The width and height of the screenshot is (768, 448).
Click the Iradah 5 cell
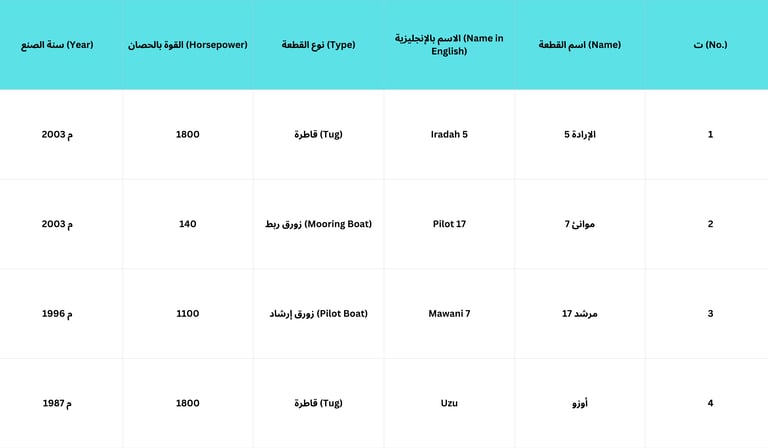(449, 134)
